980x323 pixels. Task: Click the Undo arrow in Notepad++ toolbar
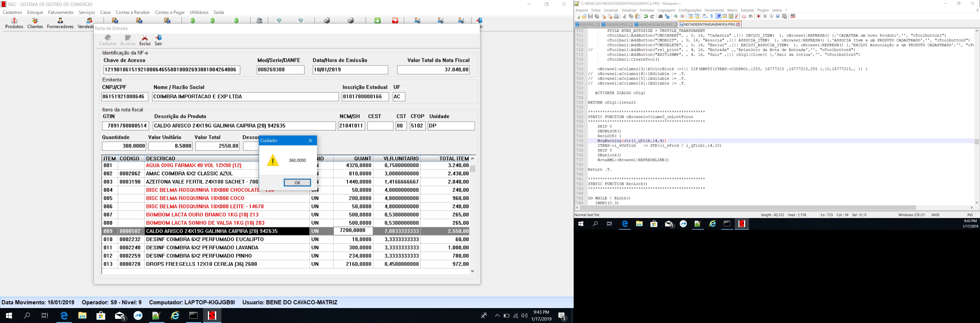[646, 16]
